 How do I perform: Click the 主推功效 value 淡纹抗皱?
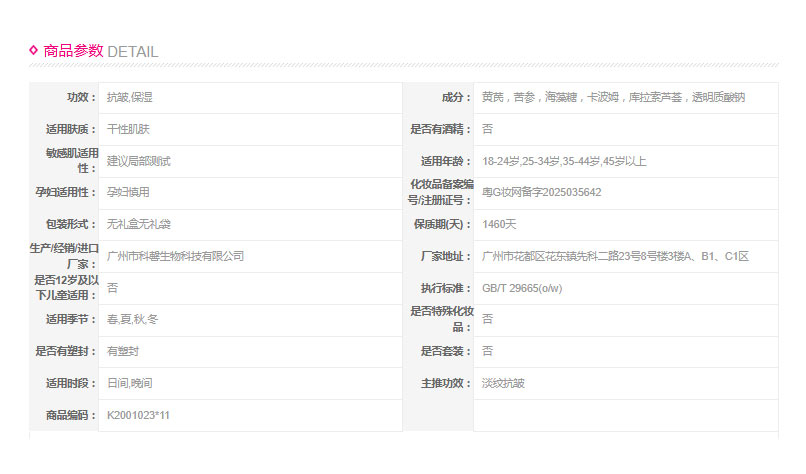pyautogui.click(x=503, y=383)
